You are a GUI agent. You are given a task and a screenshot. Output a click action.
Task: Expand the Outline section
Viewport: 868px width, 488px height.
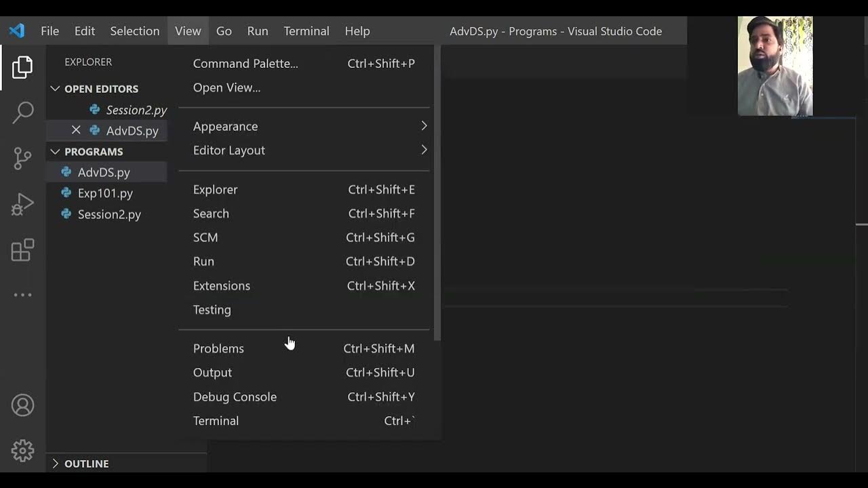[55, 464]
